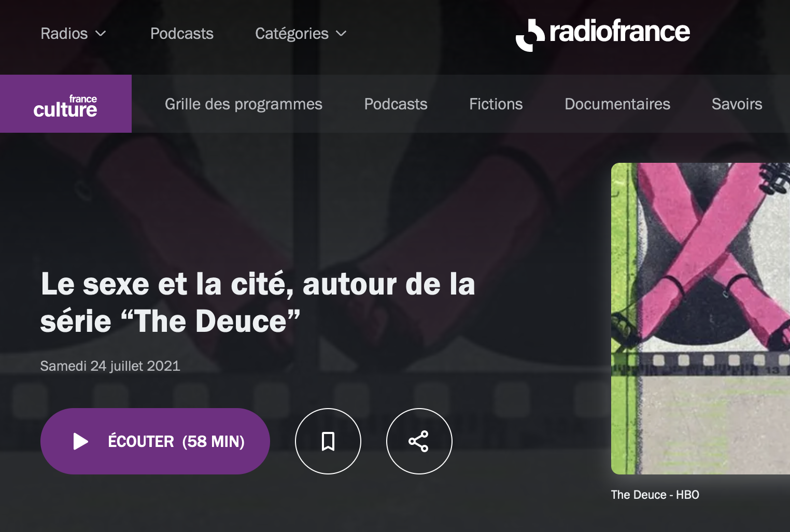Expand the Radios dropdown chevron
The height and width of the screenshot is (532, 790).
tap(101, 34)
